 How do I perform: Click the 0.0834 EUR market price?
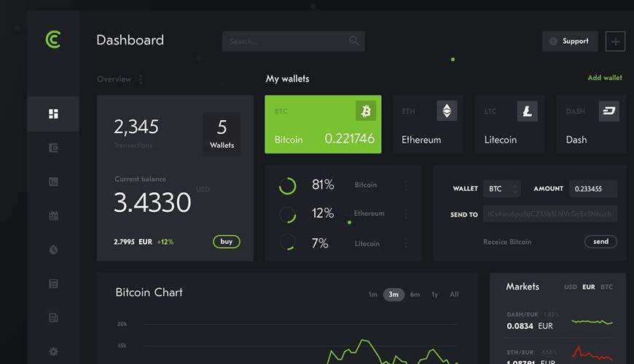(530, 326)
